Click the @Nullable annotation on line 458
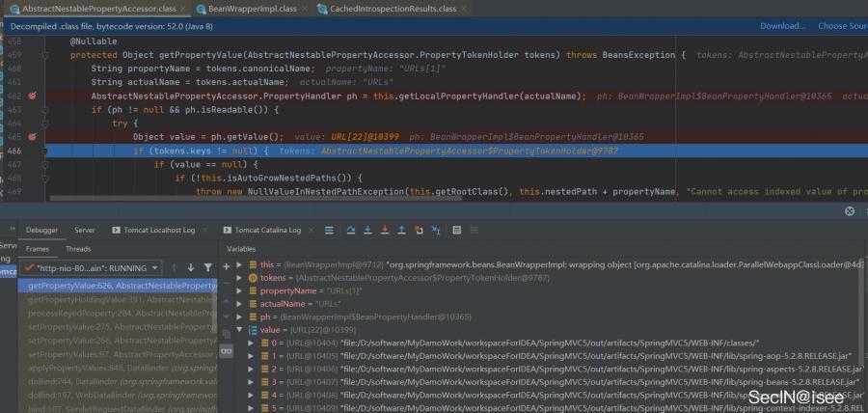 (x=94, y=41)
